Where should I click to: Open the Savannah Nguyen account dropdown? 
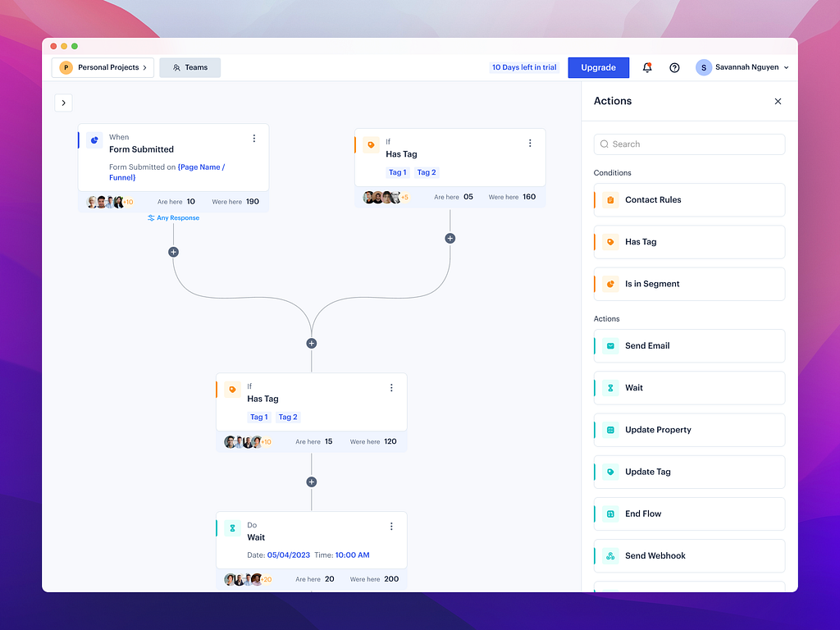[x=742, y=67]
